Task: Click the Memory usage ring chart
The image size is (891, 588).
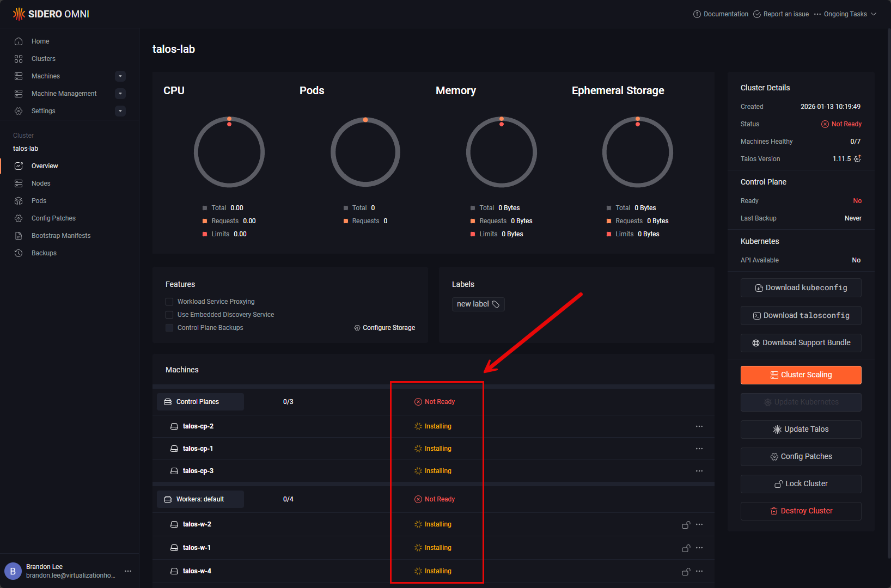Action: click(502, 152)
